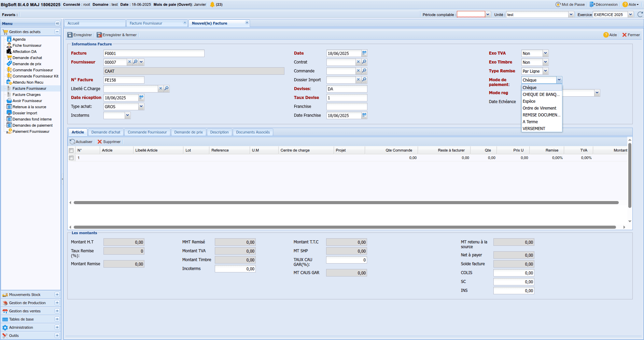Clear the Contrat field
This screenshot has height=340, width=644.
[358, 62]
